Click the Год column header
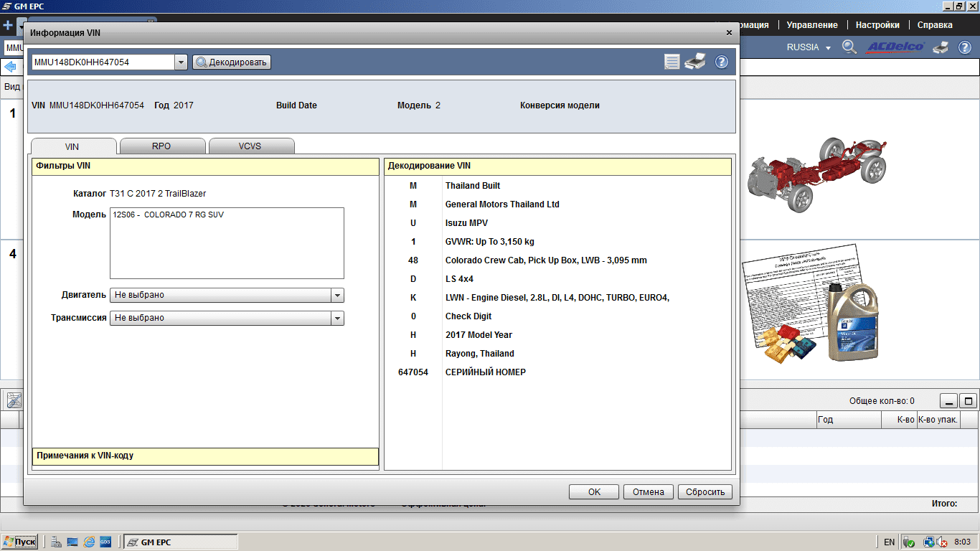This screenshot has width=980, height=551. pos(849,420)
